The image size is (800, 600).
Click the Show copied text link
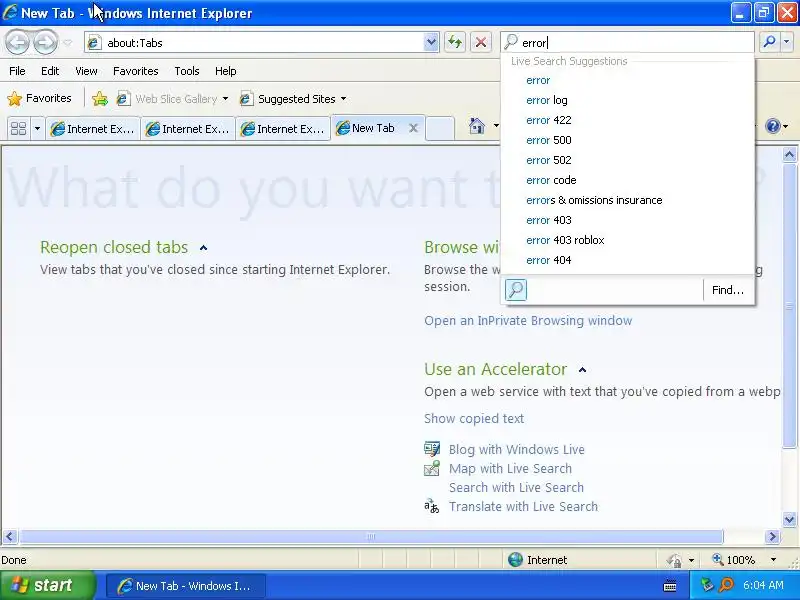(x=474, y=418)
